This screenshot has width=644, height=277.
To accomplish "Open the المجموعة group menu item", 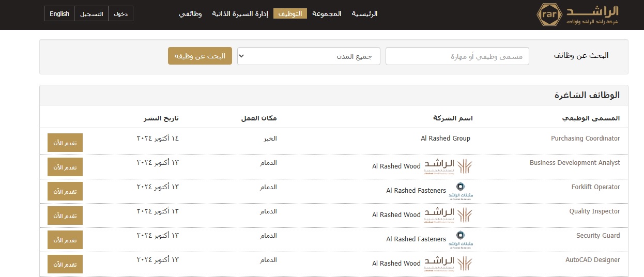I will (327, 14).
